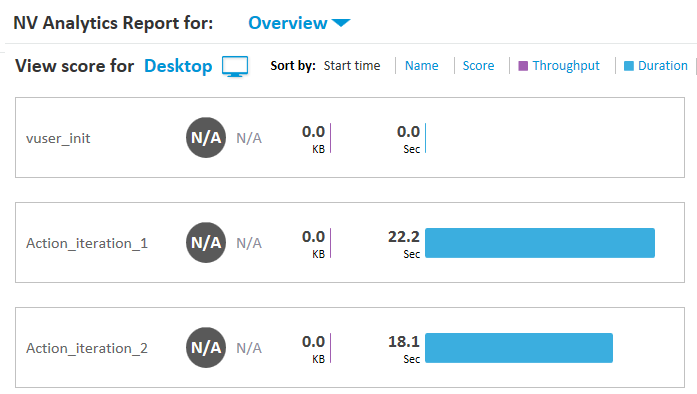
Task: Click the 22.2 Sec duration bar
Action: (540, 243)
